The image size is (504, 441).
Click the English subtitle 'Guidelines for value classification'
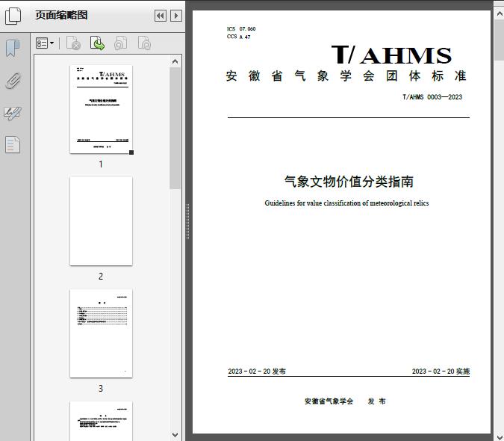point(346,203)
